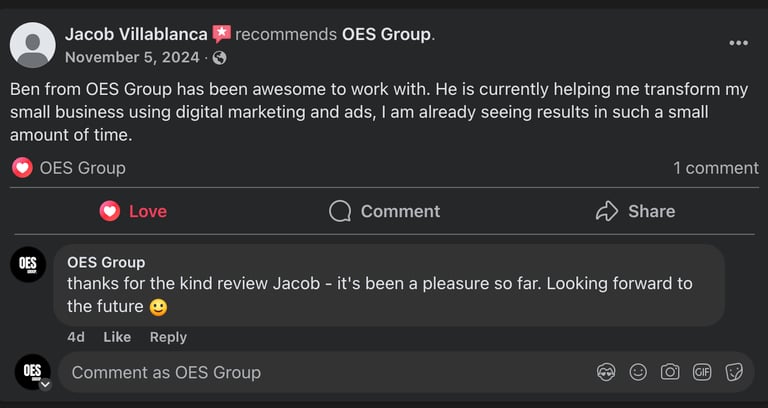This screenshot has width=768, height=408.
Task: Click the Comment button on the post
Action: click(x=384, y=211)
